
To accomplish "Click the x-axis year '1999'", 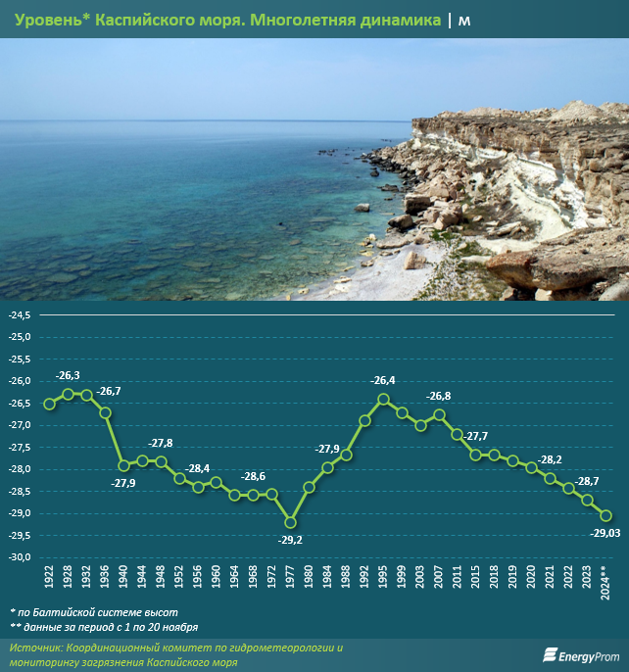I will (402, 576).
